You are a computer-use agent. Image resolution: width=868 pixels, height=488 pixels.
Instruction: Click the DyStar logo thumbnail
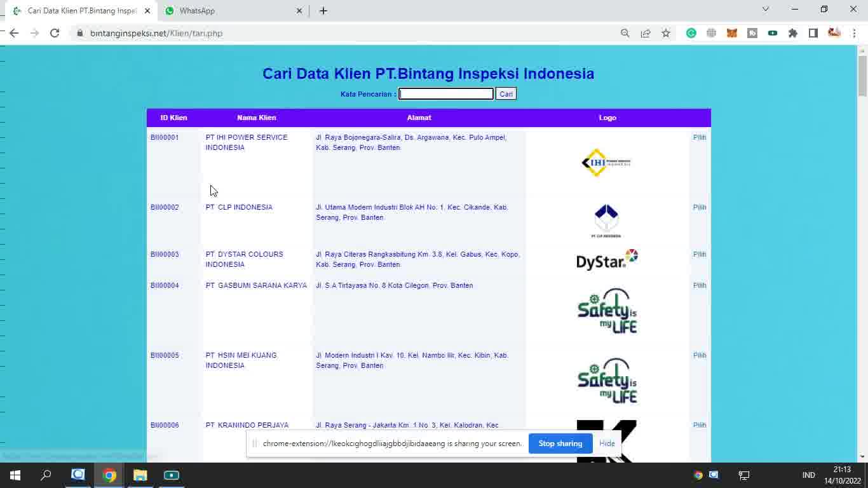click(607, 260)
